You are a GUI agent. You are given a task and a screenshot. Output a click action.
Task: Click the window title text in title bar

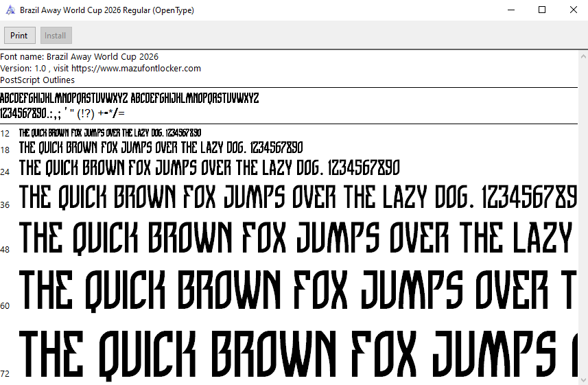coord(106,10)
